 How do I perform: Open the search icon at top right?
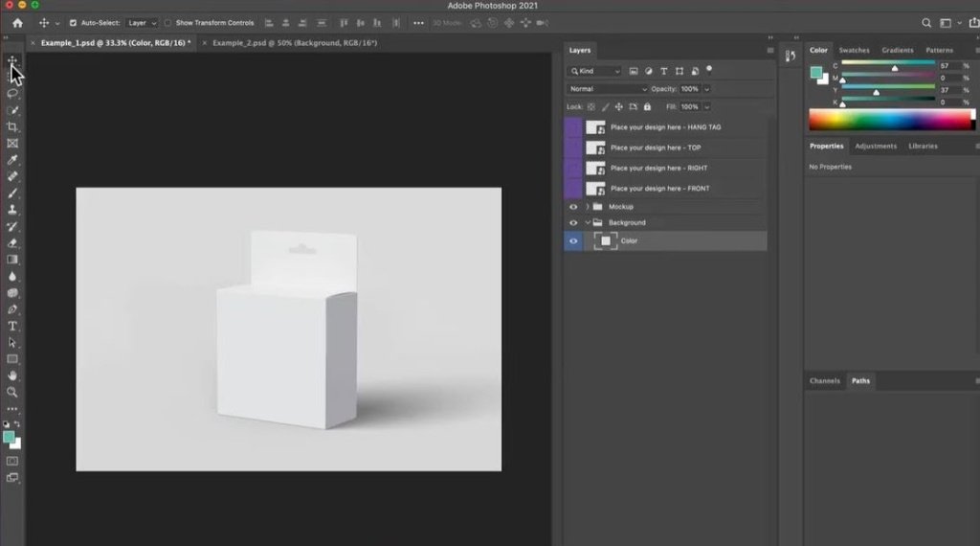(x=925, y=23)
